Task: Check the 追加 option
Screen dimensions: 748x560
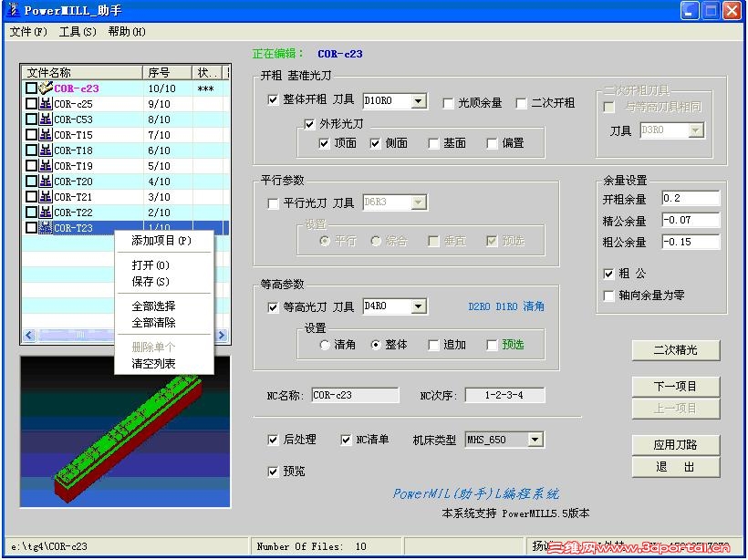Action: (x=433, y=345)
